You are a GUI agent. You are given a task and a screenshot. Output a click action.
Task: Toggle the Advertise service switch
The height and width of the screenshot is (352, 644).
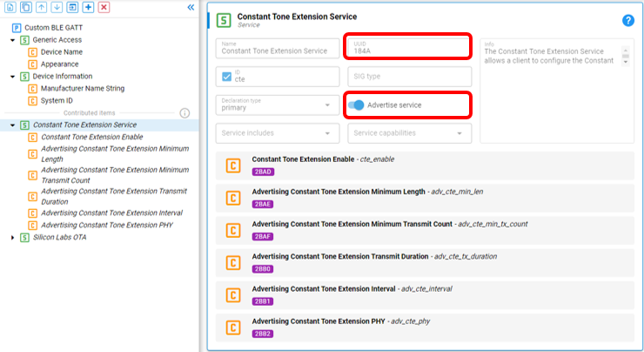tap(356, 105)
